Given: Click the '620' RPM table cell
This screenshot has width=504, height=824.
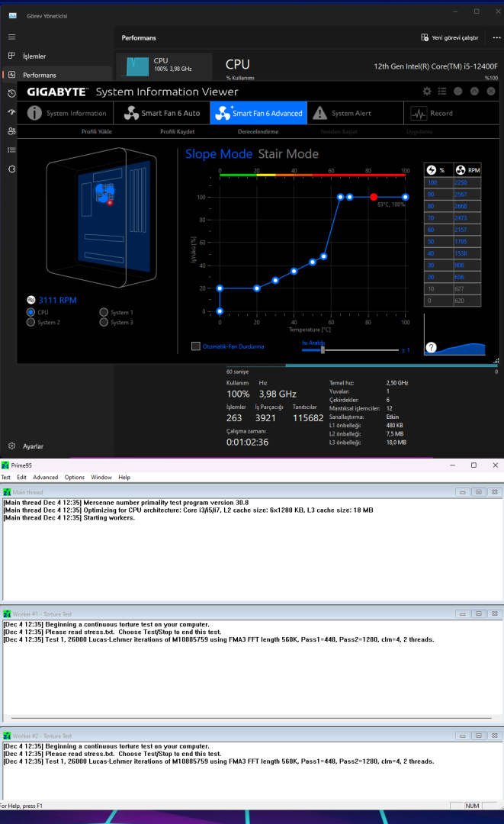Looking at the screenshot, I should [467, 301].
